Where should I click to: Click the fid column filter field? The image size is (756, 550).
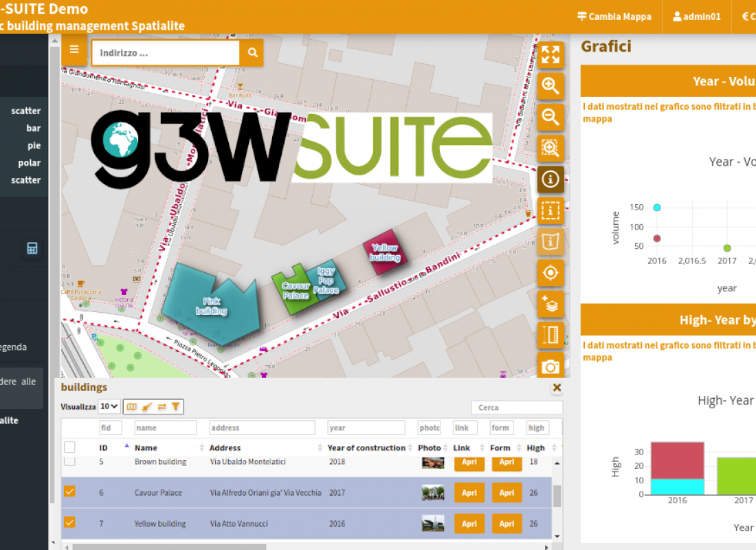pos(111,428)
